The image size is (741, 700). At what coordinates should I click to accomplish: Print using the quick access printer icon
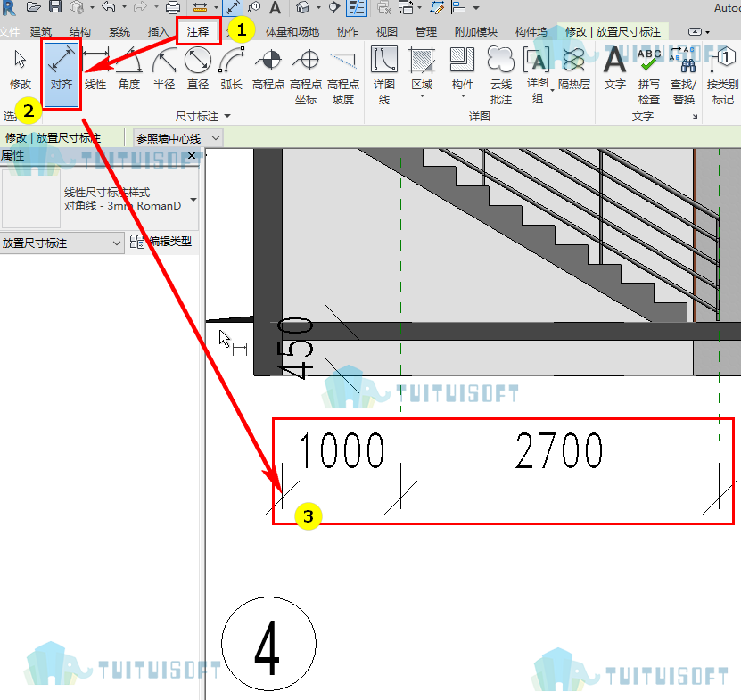pos(173,7)
